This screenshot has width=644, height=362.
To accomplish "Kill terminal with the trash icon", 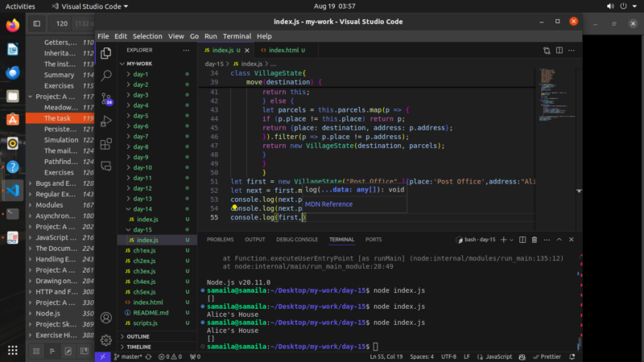I will 535,240.
